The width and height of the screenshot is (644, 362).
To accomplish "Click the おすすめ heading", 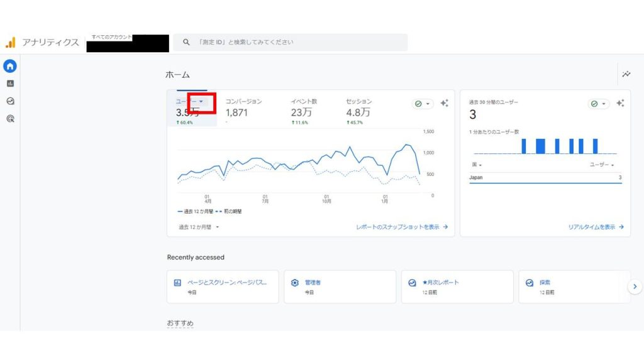I will pos(180,324).
